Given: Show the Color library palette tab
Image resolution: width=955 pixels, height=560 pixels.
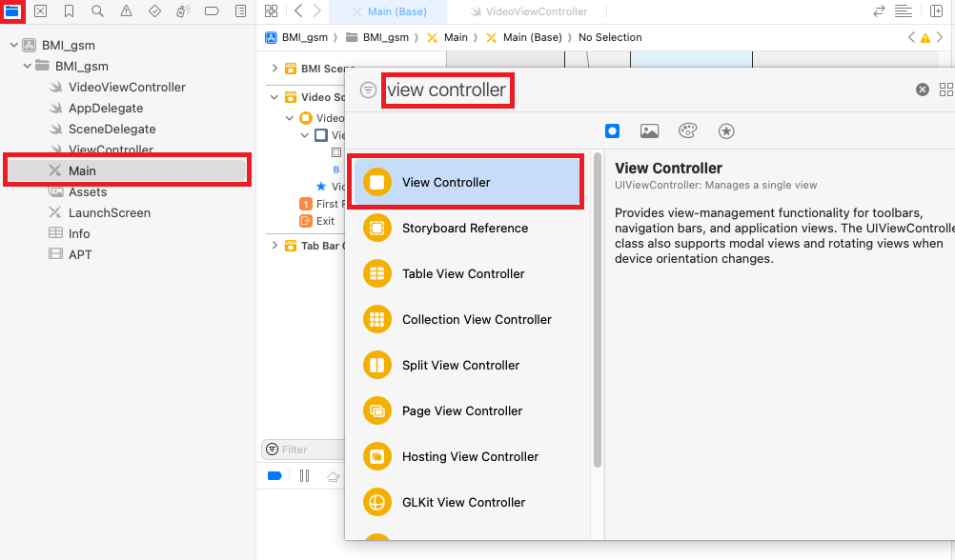Looking at the screenshot, I should coord(687,130).
